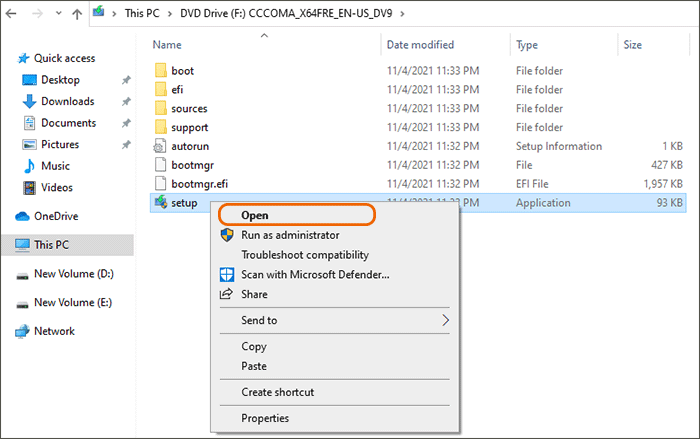Screen dimensions: 700x439
Task: Click the Microsoft Defender scan icon
Action: (226, 274)
